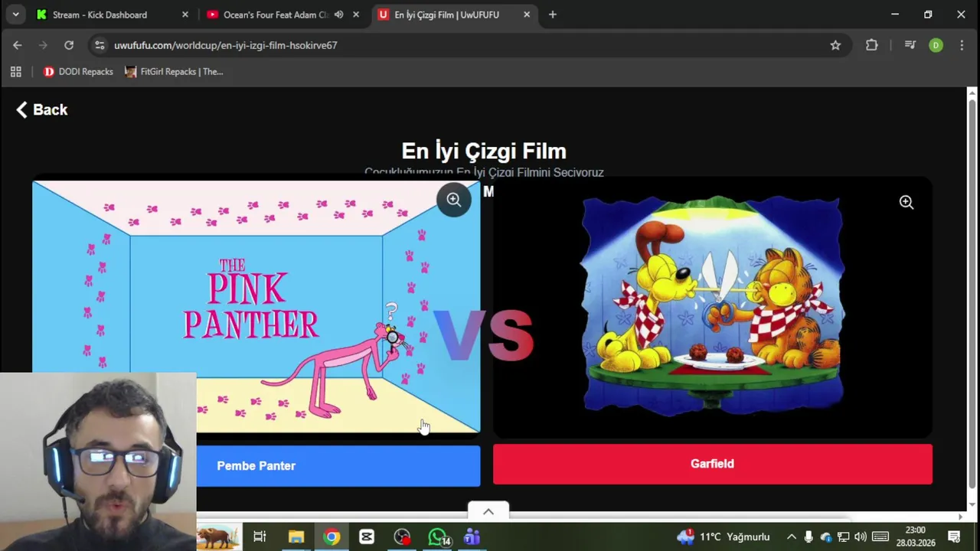Select the Garfield and Odie picture
This screenshot has width=980, height=551.
tap(712, 306)
